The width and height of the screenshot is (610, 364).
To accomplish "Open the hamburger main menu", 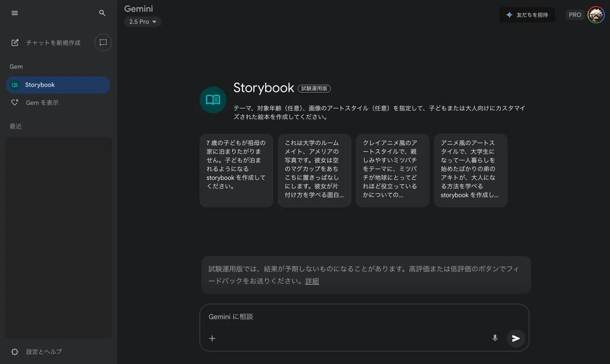I will click(15, 13).
